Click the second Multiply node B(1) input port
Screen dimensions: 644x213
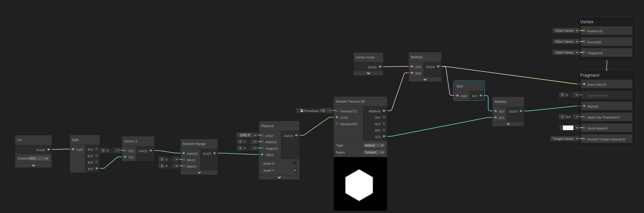click(496, 118)
